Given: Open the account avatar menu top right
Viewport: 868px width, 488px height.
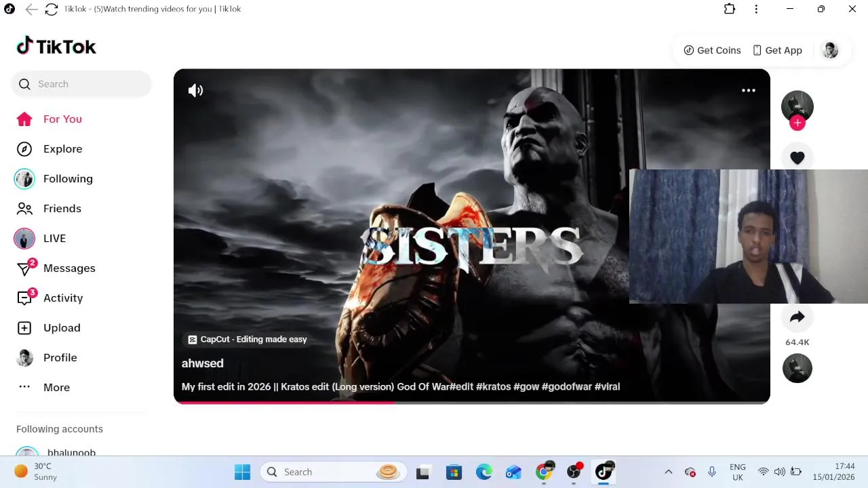Looking at the screenshot, I should coord(830,50).
